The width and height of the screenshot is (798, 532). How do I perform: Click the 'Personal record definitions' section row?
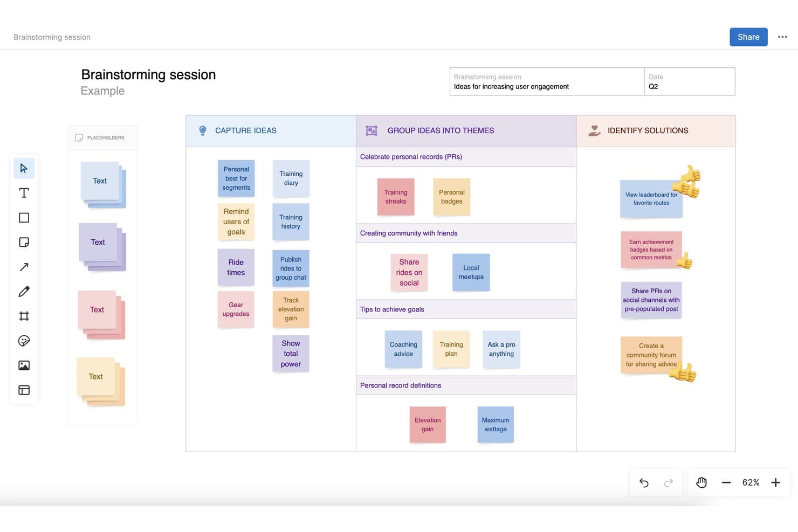tap(466, 385)
